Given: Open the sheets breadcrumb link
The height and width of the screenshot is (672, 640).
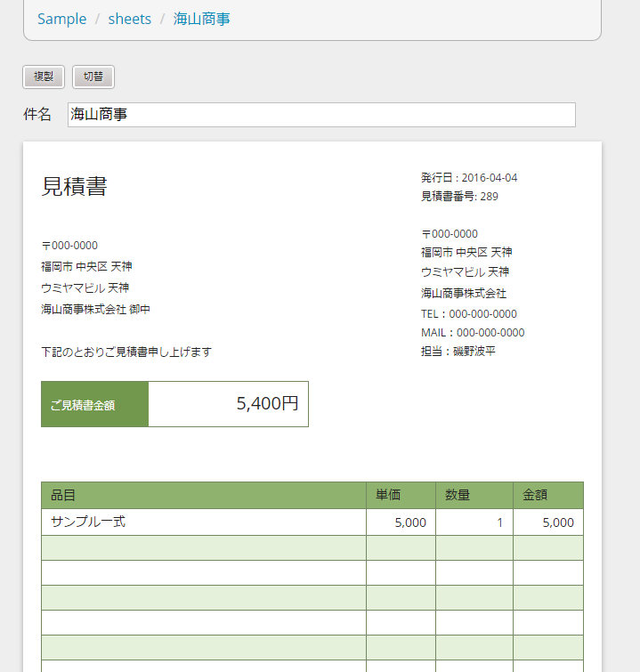Looking at the screenshot, I should [x=130, y=19].
